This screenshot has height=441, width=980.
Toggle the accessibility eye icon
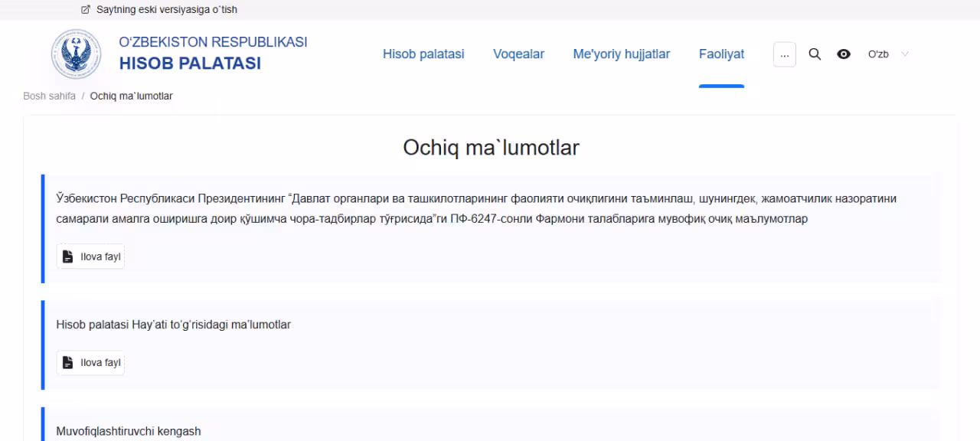(844, 54)
